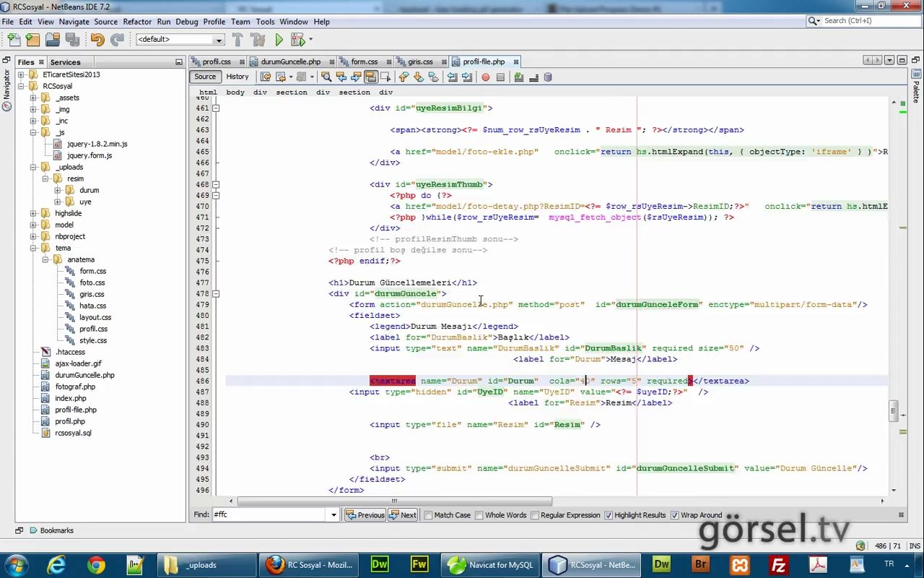Image resolution: width=924 pixels, height=578 pixels.
Task: Switch to the Services tab
Action: [x=65, y=62]
